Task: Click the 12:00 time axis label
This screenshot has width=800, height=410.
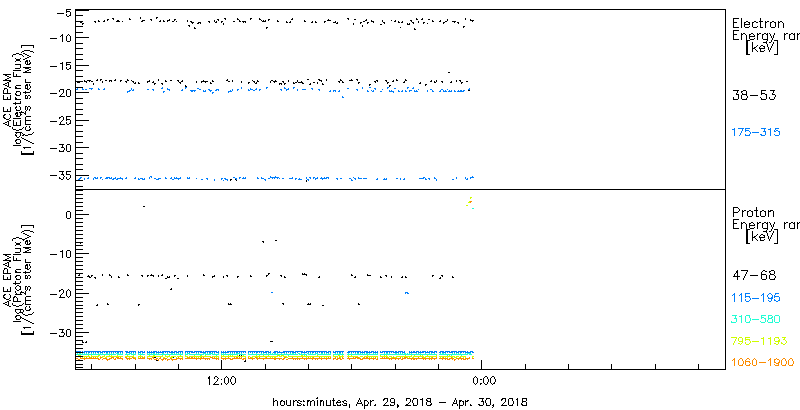Action: point(221,380)
